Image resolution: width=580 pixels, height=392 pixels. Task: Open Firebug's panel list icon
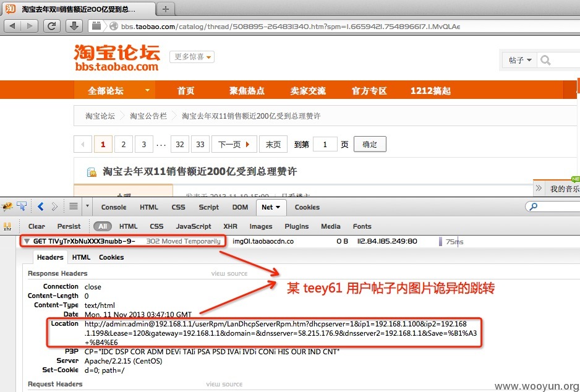(74, 207)
